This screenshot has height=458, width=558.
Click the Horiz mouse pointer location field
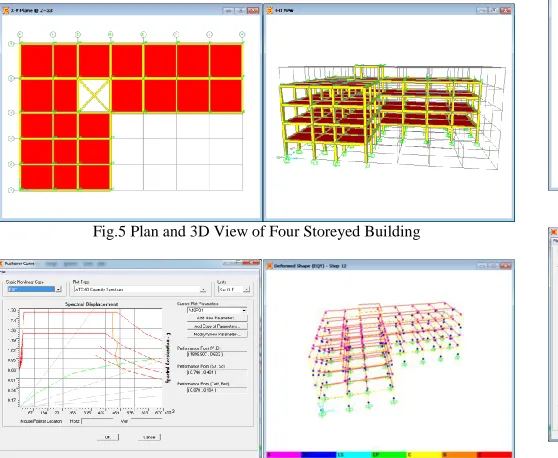(x=97, y=421)
